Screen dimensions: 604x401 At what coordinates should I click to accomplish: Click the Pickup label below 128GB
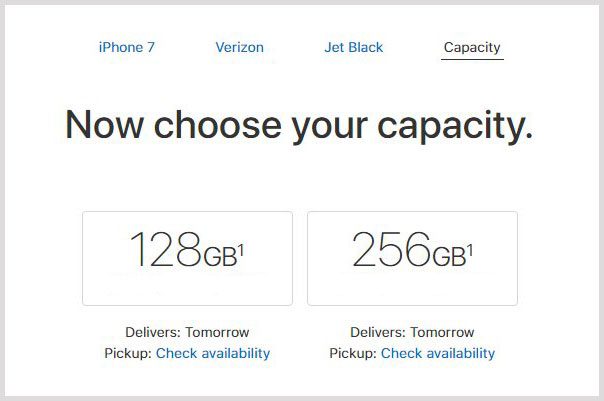[x=128, y=353]
